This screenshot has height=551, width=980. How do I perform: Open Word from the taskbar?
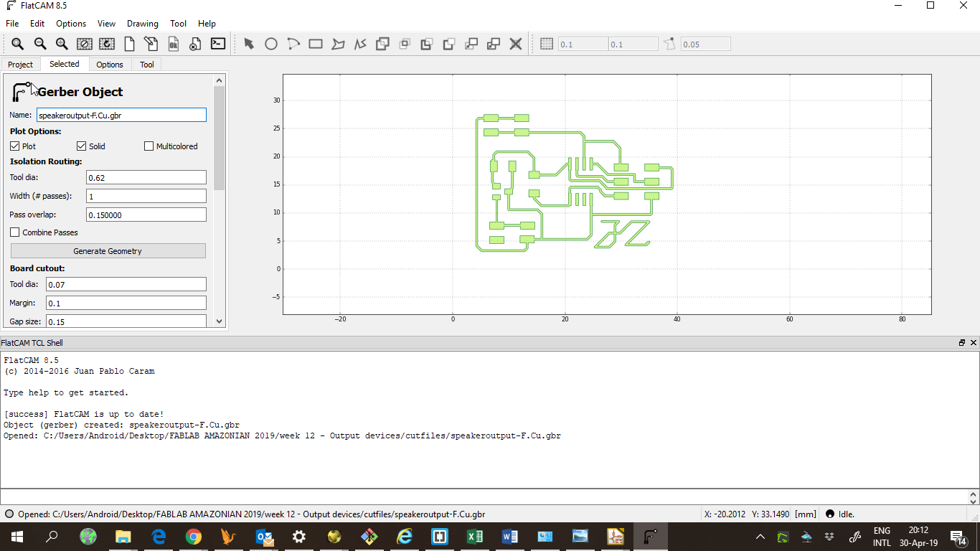tap(510, 537)
